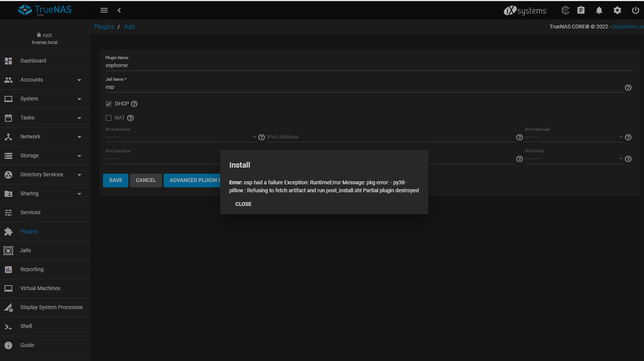Close the Install error dialog

coord(243,204)
